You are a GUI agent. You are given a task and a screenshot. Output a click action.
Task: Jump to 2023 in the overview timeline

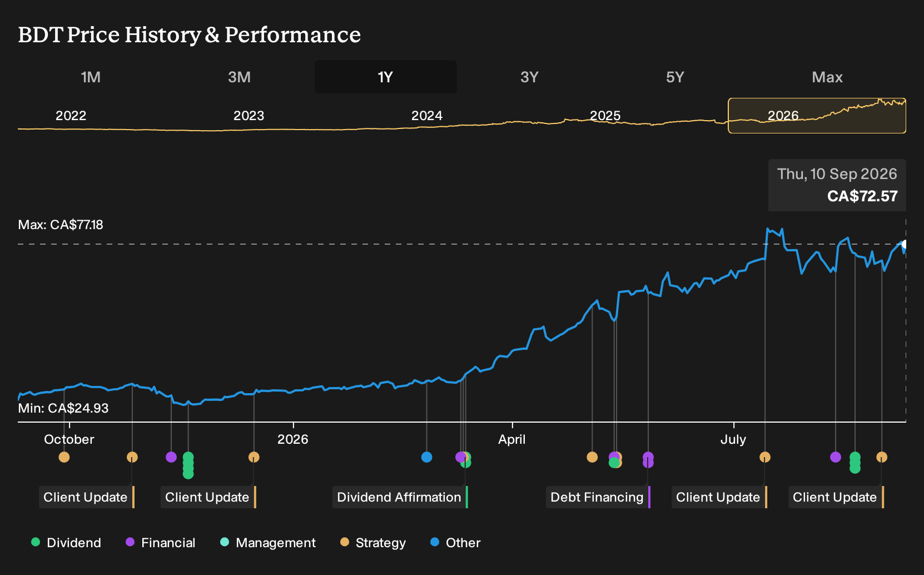(249, 116)
